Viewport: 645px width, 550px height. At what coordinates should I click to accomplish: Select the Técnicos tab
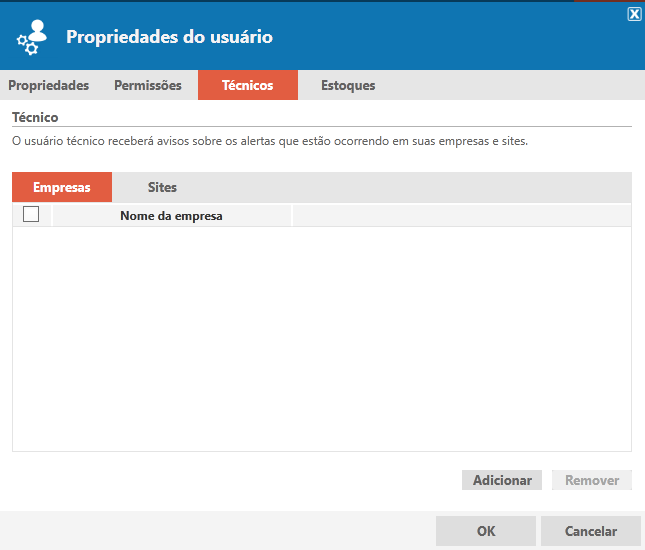[247, 85]
